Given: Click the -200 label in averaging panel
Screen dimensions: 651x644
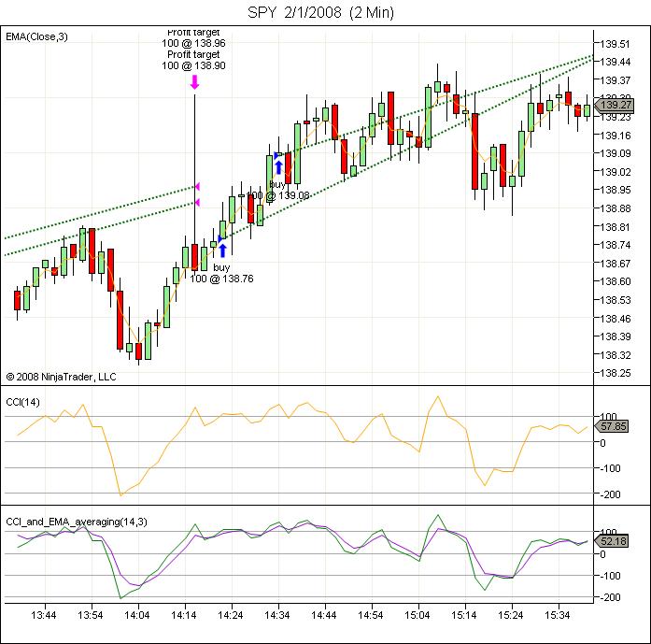Looking at the screenshot, I should (610, 597).
